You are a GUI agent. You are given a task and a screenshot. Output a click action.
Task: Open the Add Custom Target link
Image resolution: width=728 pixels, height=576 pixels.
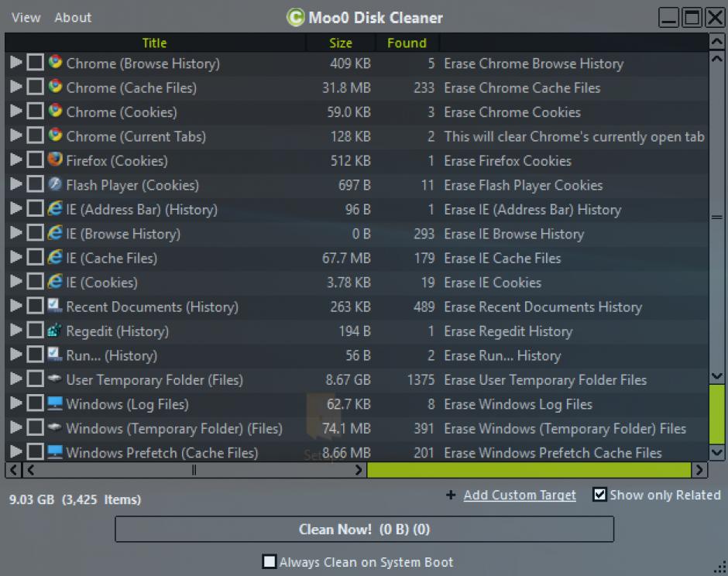(x=520, y=495)
